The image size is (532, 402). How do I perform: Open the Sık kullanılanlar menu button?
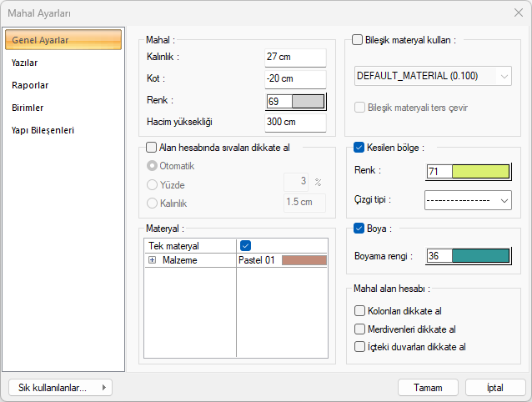[x=58, y=387]
